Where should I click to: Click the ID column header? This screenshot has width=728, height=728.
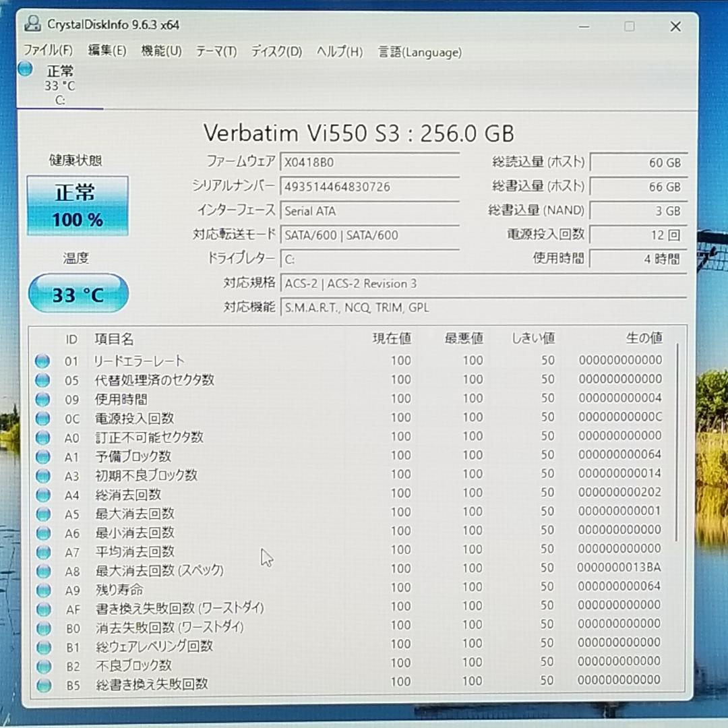point(71,339)
